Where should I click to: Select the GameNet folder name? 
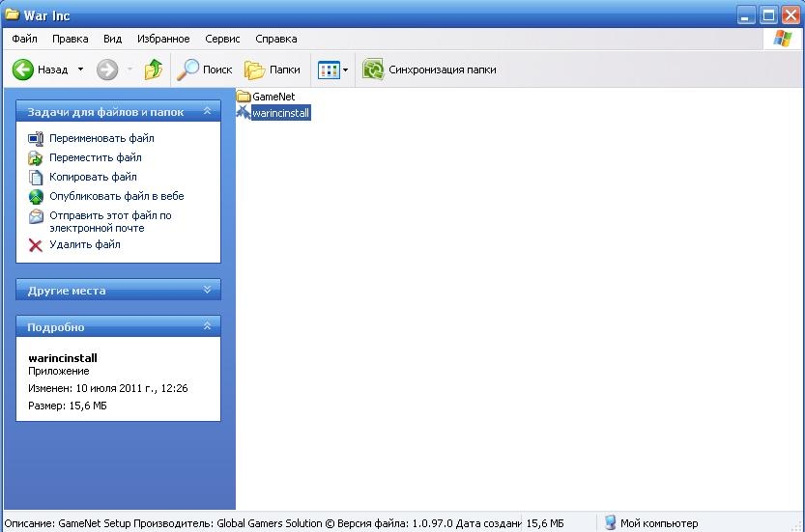273,97
